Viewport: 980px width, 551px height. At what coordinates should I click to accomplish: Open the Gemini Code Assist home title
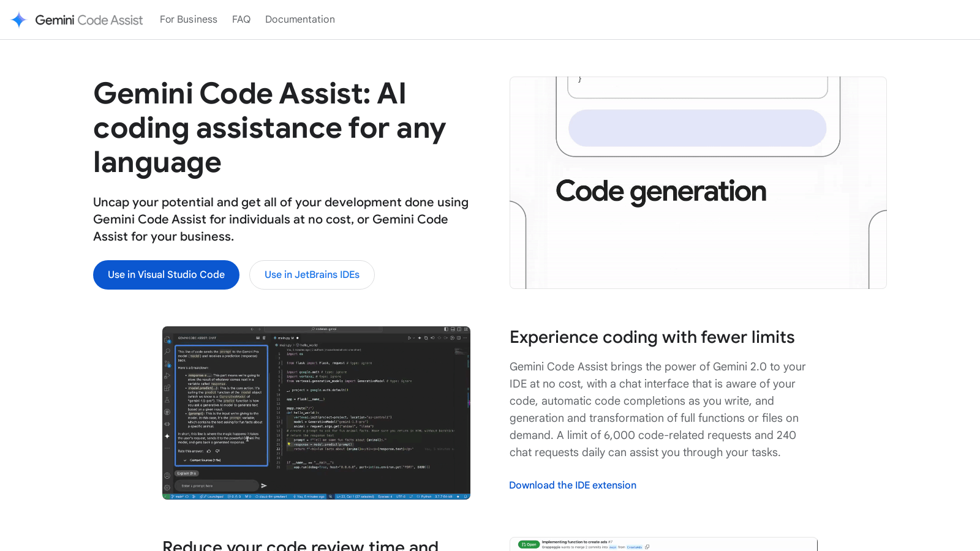point(89,20)
